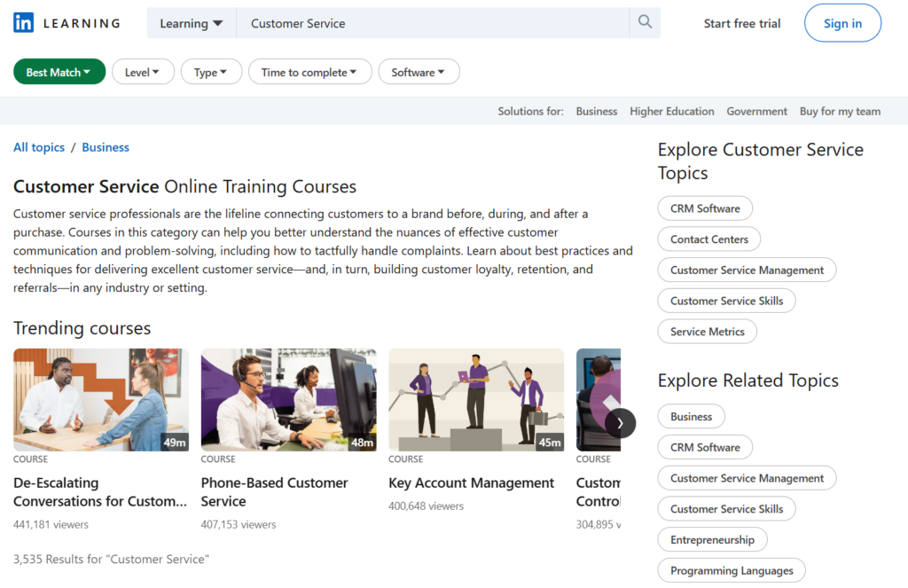Open the Key Account Management course thumbnail
This screenshot has height=588, width=908.
476,400
